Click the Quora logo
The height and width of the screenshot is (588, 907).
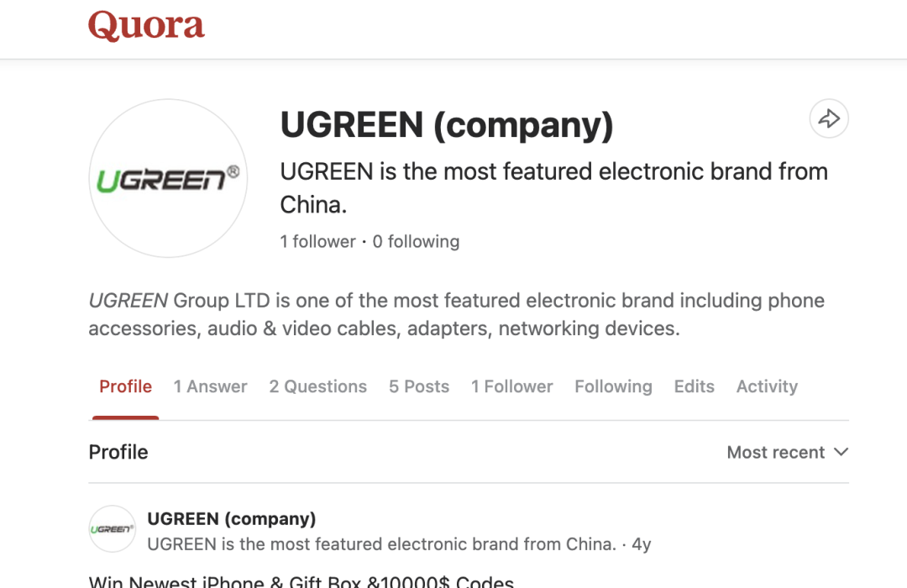(x=146, y=26)
